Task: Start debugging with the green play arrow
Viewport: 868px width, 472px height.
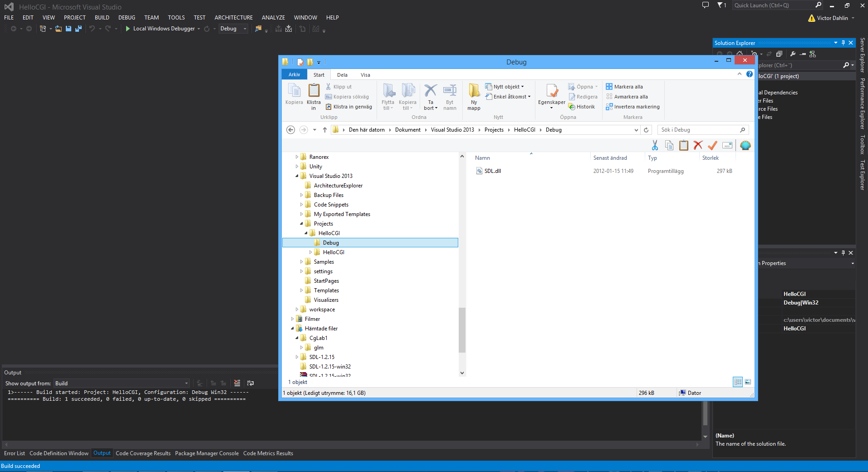Action: click(x=128, y=29)
